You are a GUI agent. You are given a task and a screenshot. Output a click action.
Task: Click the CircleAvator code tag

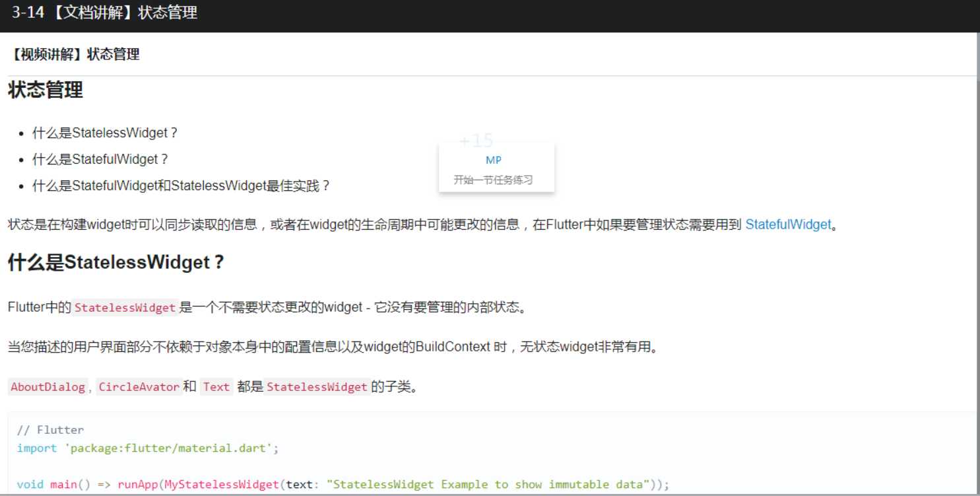click(139, 387)
